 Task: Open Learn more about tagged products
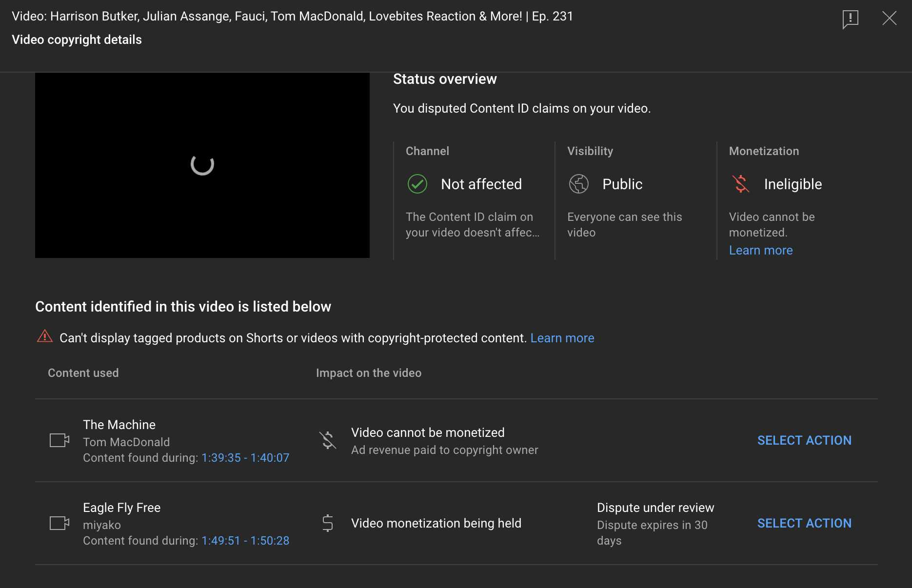point(562,338)
